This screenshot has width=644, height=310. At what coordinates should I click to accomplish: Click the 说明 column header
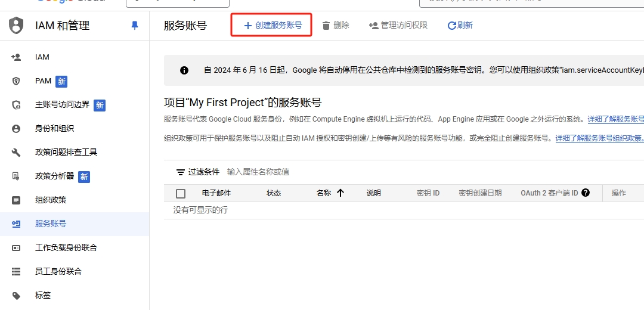pos(374,193)
